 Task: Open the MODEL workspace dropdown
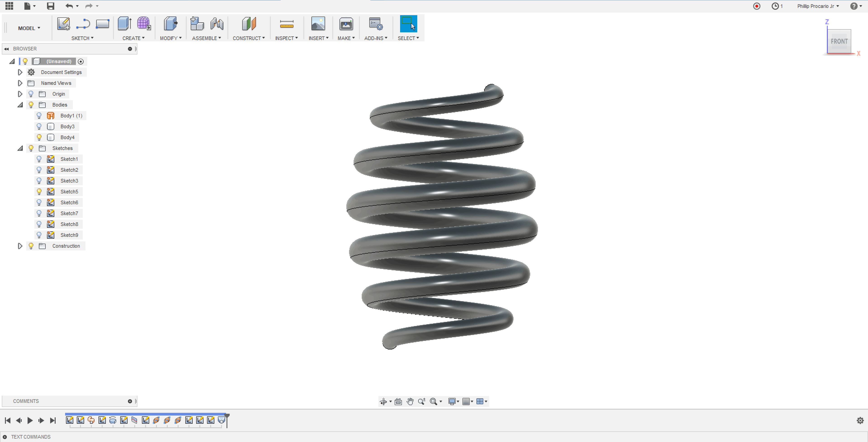tap(29, 28)
